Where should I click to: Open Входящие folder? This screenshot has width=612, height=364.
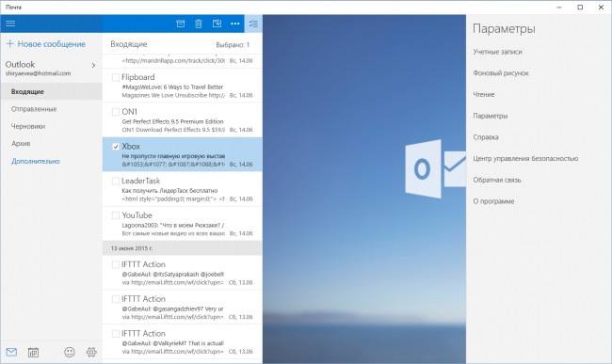[x=51, y=91]
